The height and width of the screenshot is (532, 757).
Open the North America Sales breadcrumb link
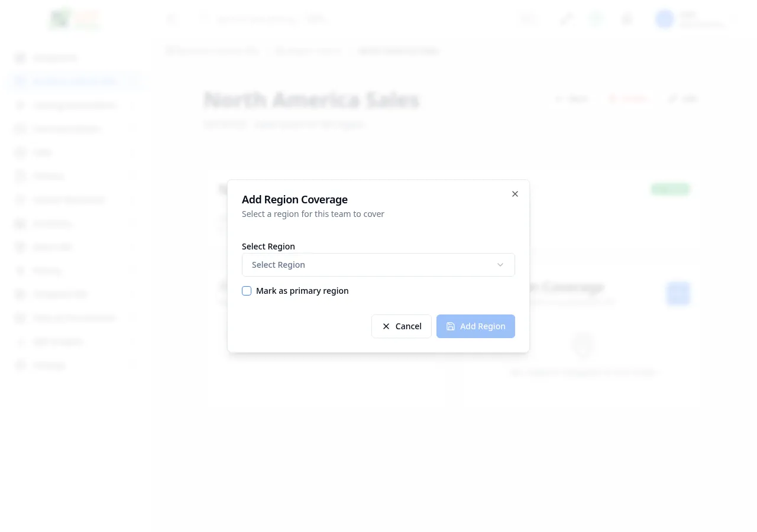coord(398,51)
